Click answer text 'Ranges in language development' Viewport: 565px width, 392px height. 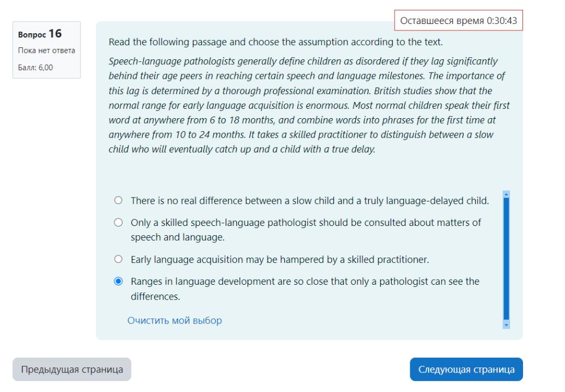pos(305,289)
